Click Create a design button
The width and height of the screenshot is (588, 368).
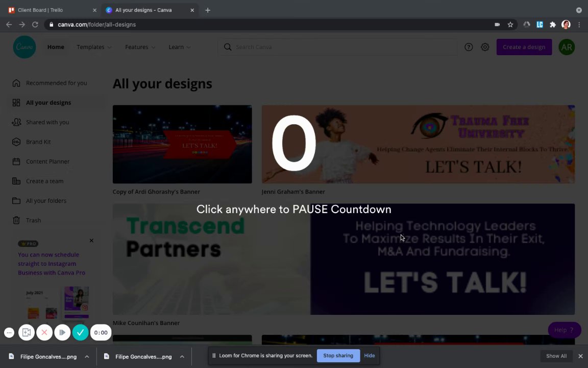click(524, 47)
